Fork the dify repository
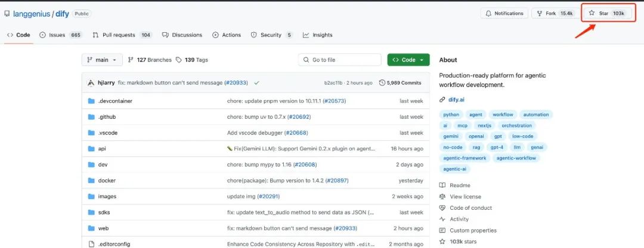Viewport: 644px width, 248px height. [x=556, y=13]
